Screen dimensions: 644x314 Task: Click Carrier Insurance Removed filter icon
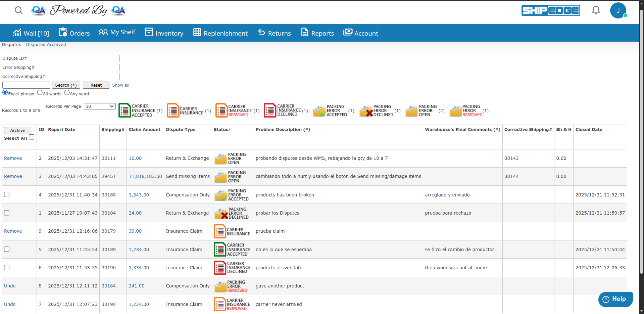[x=221, y=110]
